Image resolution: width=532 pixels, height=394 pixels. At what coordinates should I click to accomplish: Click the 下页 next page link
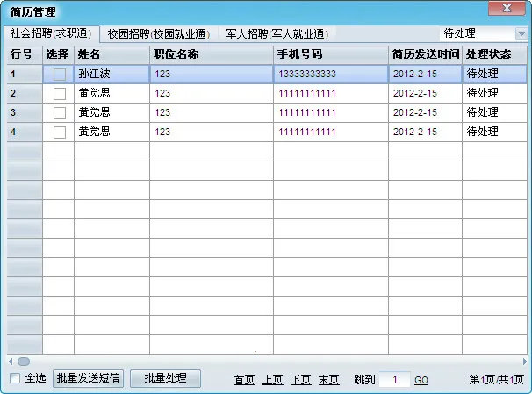pyautogui.click(x=300, y=380)
